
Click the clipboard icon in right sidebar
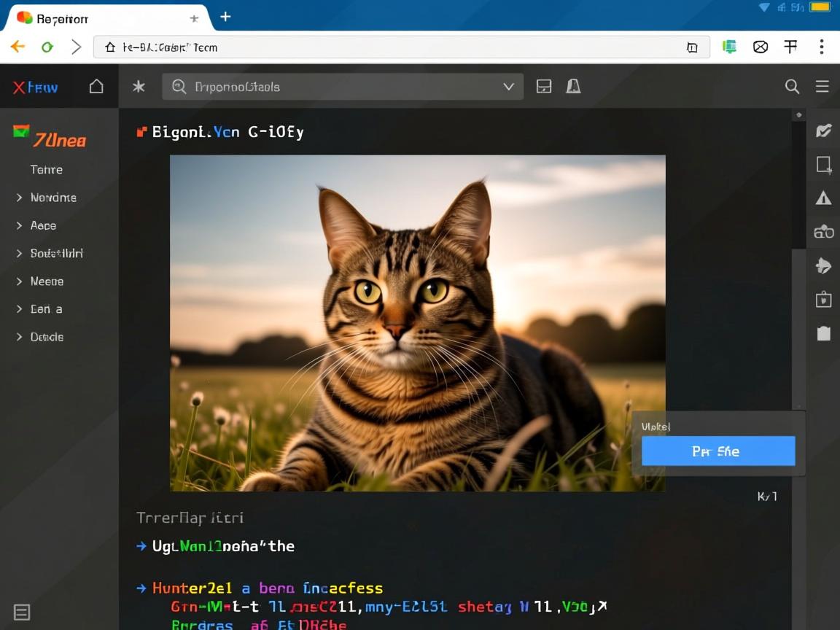pos(823,333)
